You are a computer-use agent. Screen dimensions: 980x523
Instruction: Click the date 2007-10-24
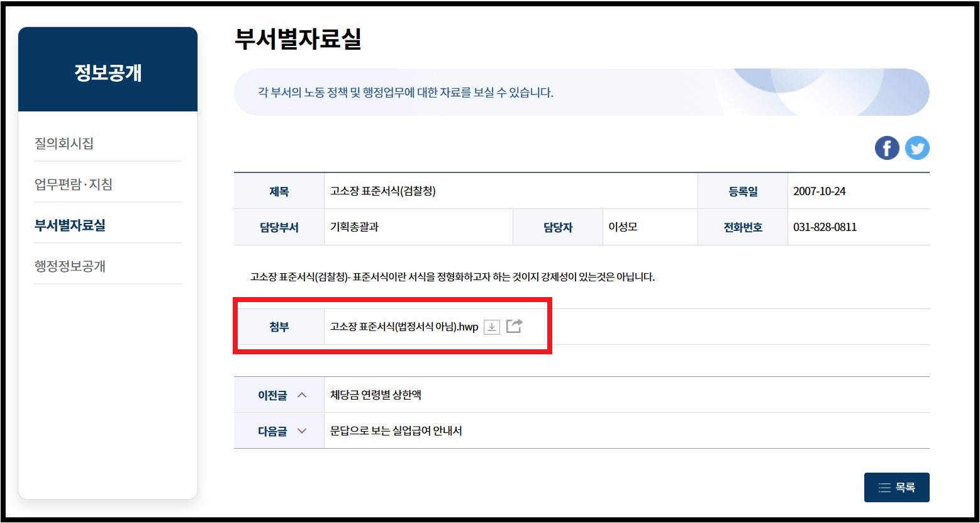click(x=820, y=191)
